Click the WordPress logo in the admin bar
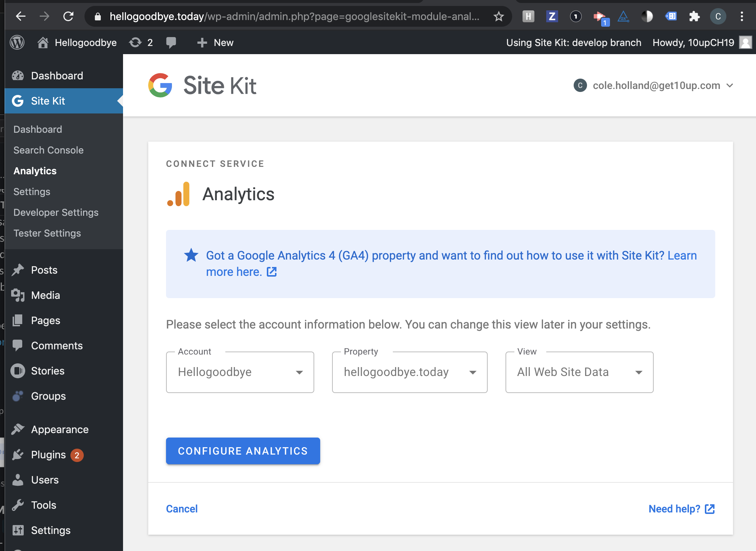The height and width of the screenshot is (551, 756). tap(17, 42)
